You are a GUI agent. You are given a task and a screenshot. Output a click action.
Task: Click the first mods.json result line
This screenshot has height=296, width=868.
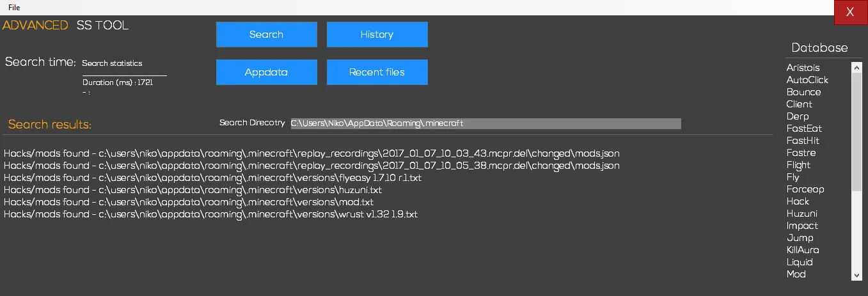point(312,153)
